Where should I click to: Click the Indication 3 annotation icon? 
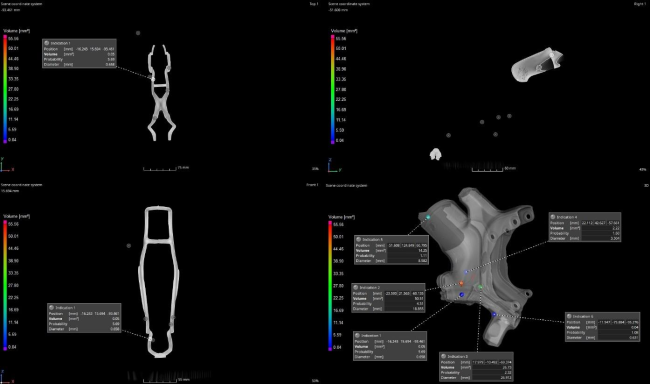tap(444, 356)
